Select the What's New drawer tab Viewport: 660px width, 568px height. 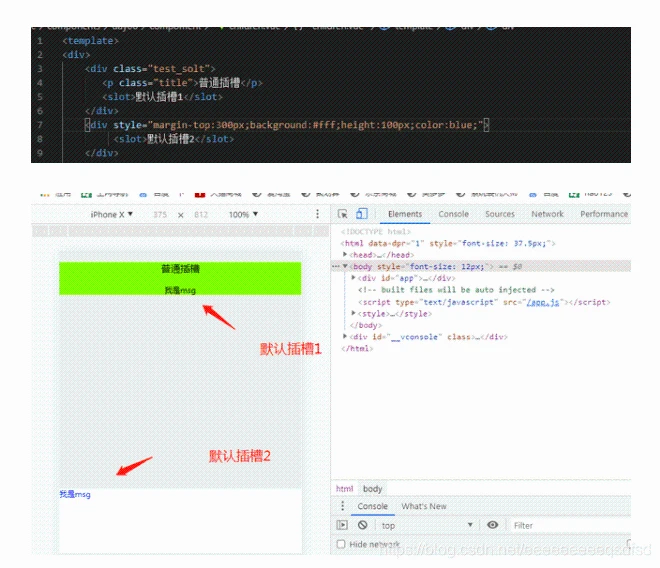pyautogui.click(x=424, y=506)
